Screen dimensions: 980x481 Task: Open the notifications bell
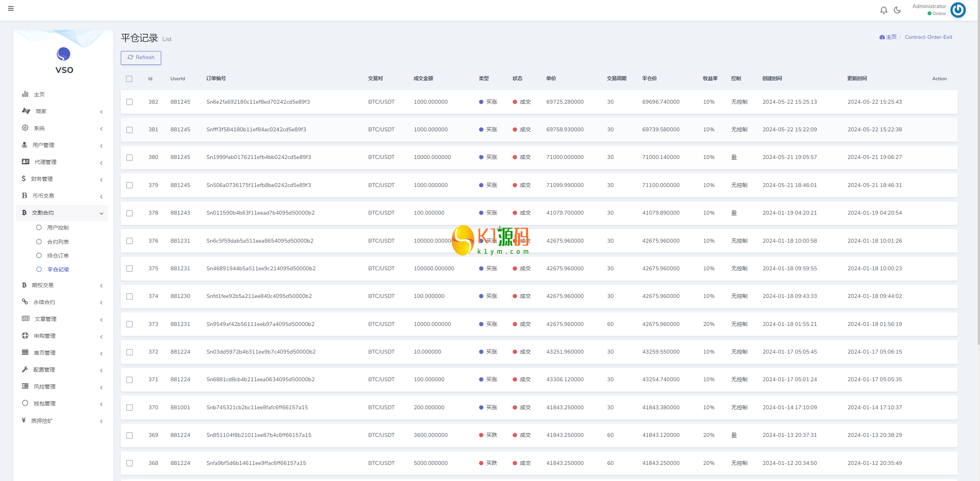883,10
